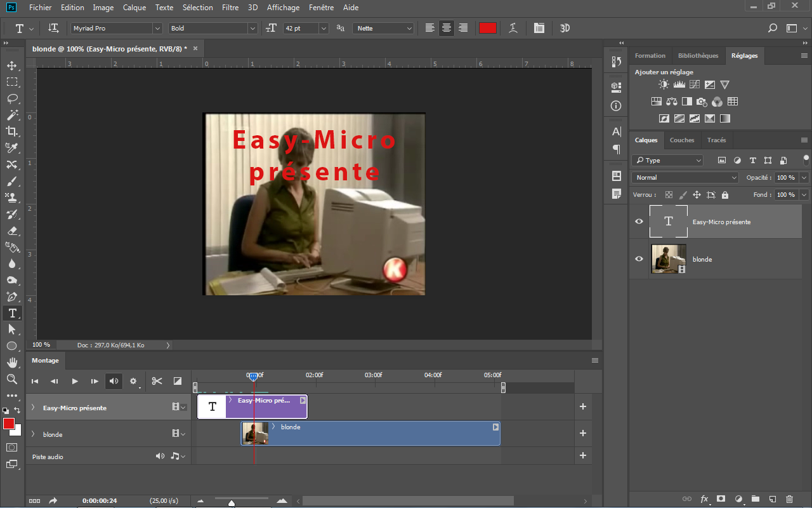Hide the blonde layer
Screen dimensions: 812x508
tap(639, 259)
